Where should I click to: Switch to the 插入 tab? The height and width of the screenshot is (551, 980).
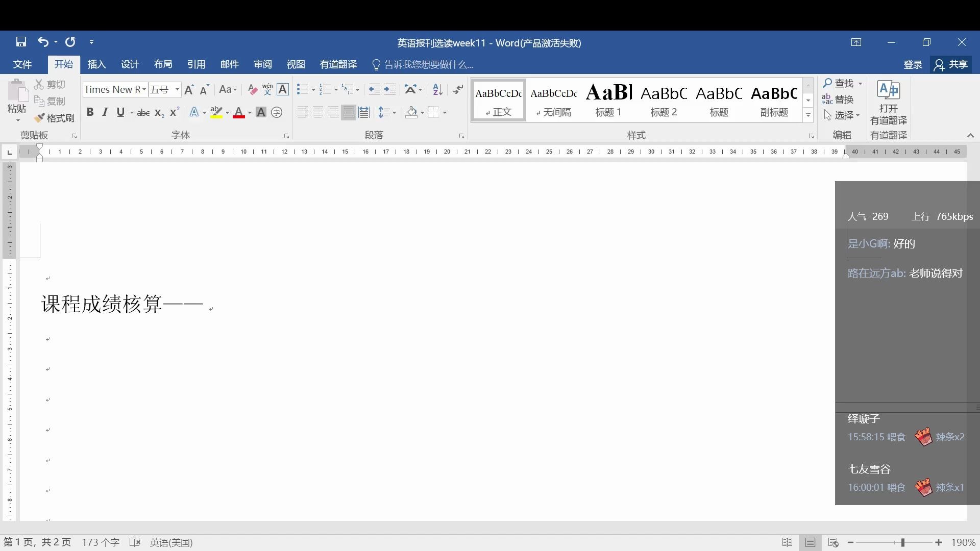(x=96, y=64)
